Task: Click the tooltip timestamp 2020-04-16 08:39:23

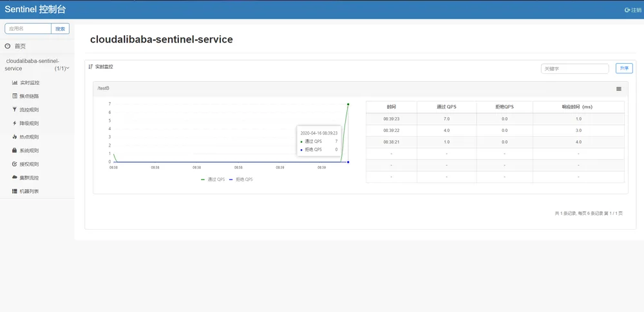Action: (319, 133)
